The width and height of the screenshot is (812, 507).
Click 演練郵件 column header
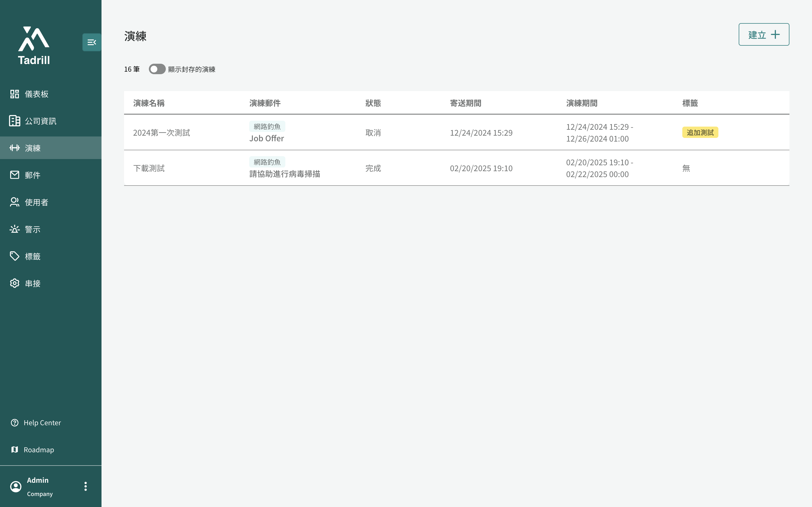tap(265, 103)
